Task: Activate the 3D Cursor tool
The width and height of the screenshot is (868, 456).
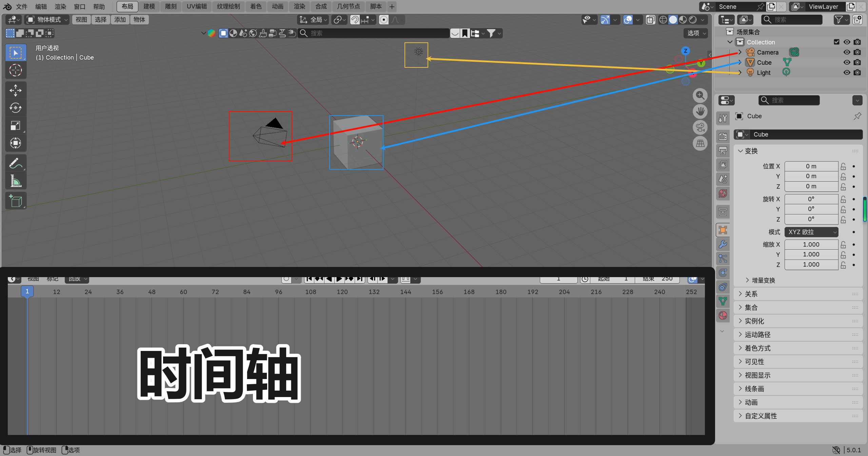Action: click(x=15, y=70)
